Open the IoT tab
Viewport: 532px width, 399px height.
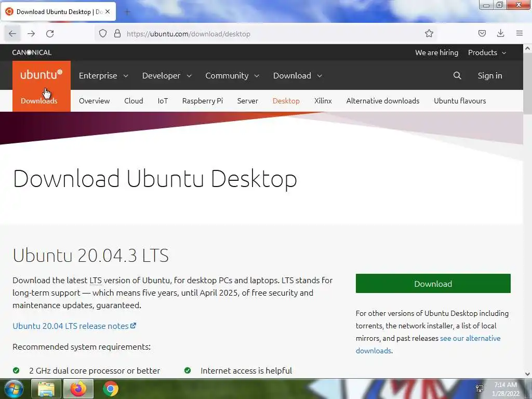point(163,101)
